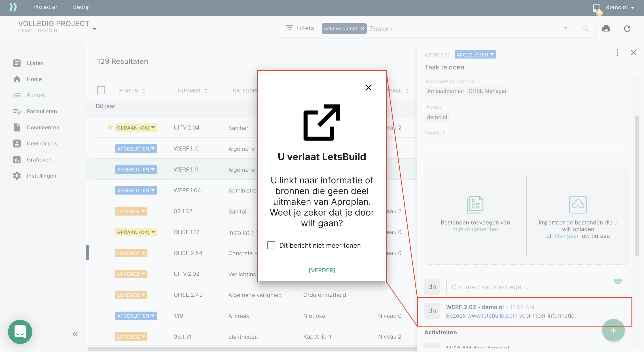Open AFGESLOTEN status dropdown in detail panel
The width and height of the screenshot is (644, 352).
[x=475, y=55]
